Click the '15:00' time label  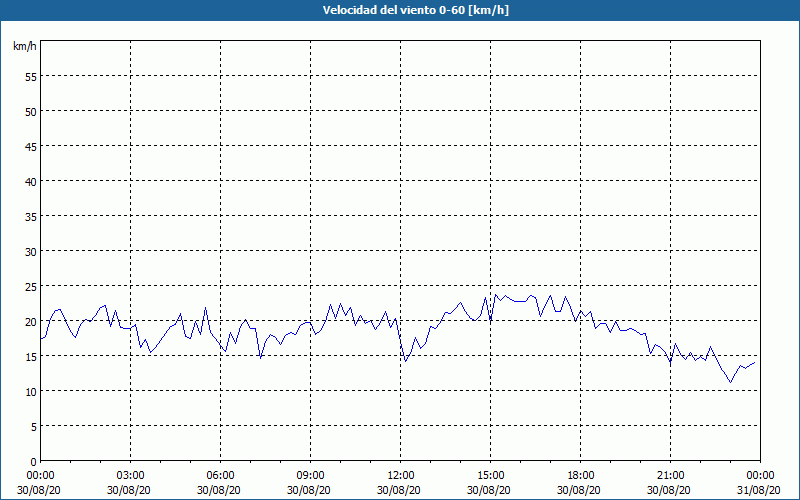point(490,476)
